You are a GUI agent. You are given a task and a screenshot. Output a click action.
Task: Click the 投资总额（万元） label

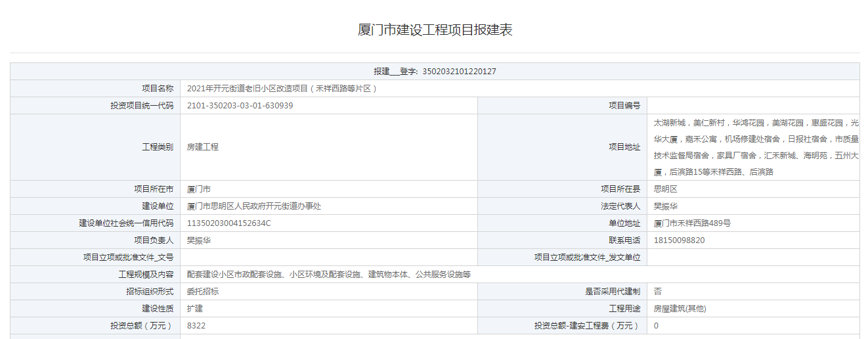pyautogui.click(x=142, y=325)
